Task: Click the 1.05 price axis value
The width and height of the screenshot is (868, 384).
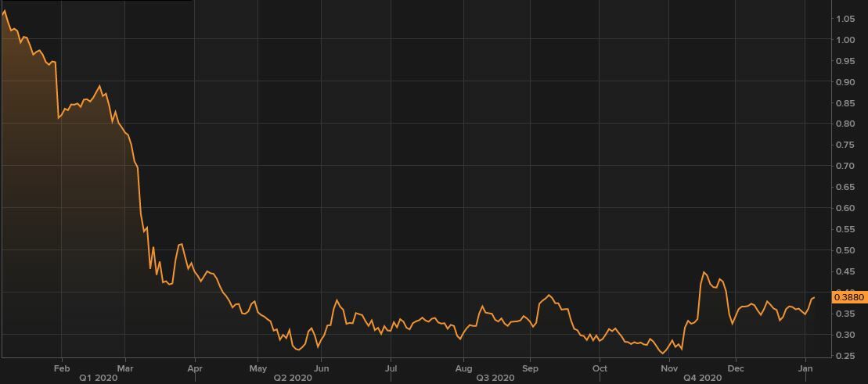Action: coord(845,19)
